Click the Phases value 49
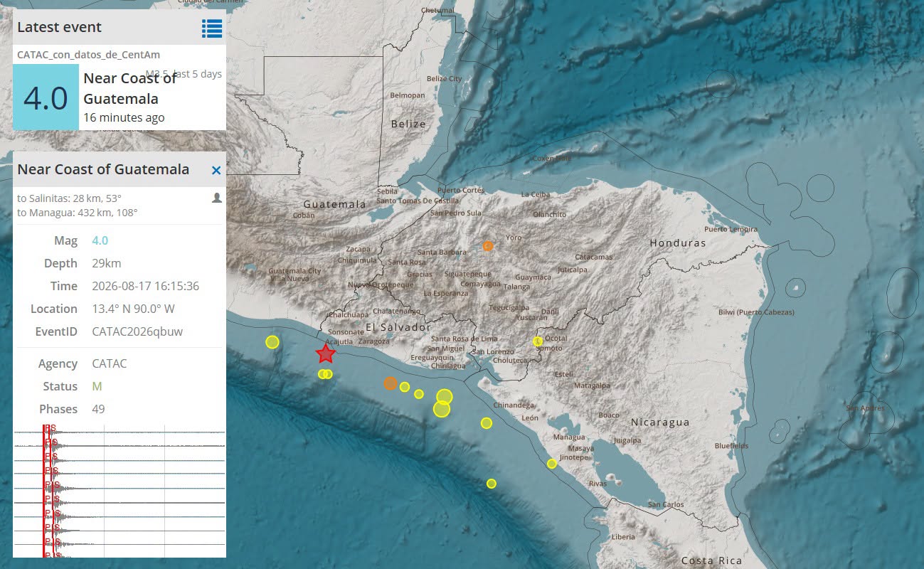 pos(98,409)
